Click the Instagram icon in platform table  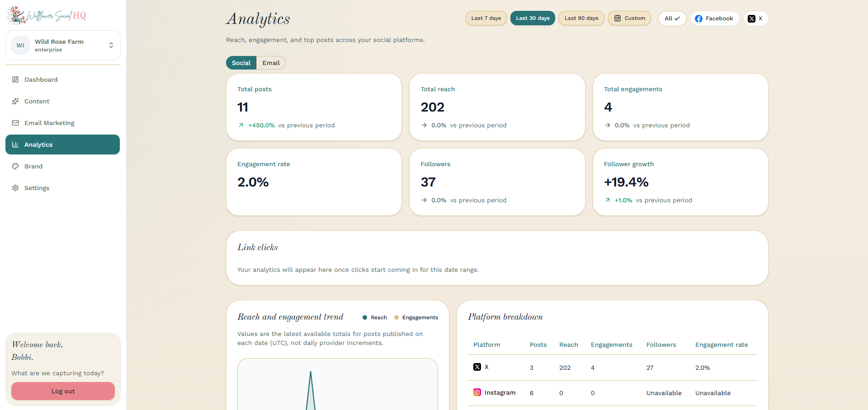click(x=477, y=392)
